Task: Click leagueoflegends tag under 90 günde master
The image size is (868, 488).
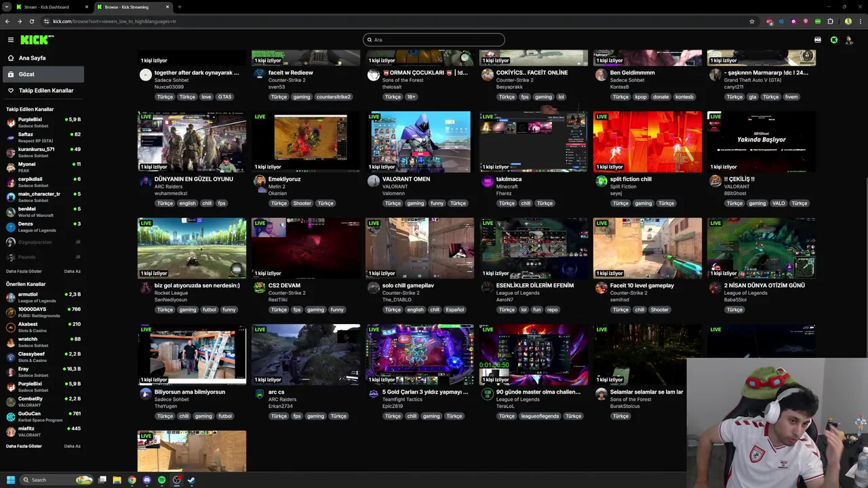Action: pos(540,416)
